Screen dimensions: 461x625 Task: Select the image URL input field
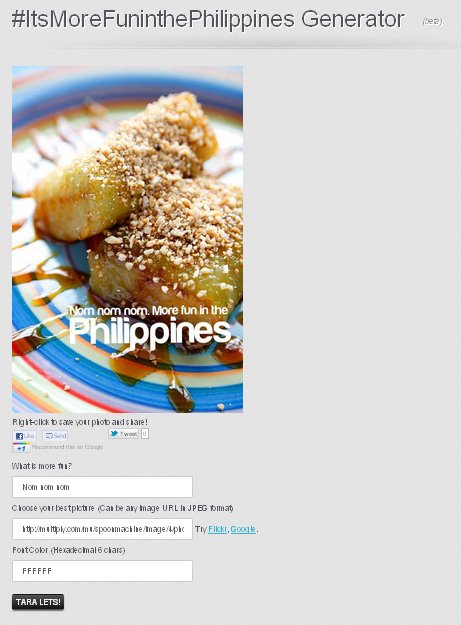coord(102,529)
